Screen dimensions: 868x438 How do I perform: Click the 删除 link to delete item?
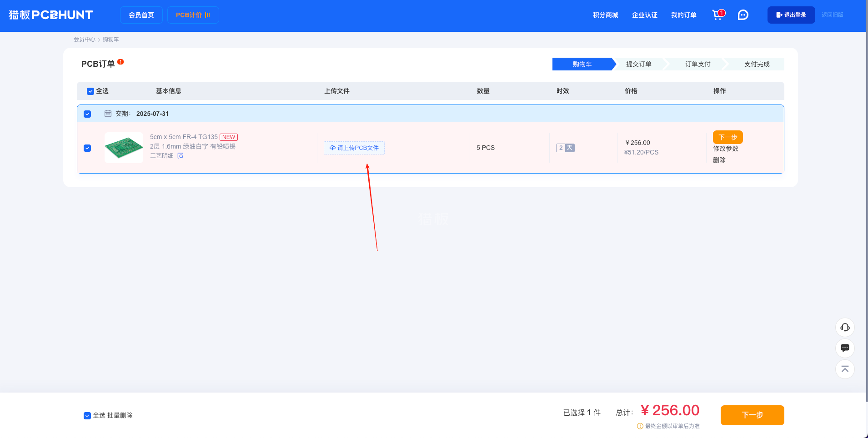pos(720,159)
